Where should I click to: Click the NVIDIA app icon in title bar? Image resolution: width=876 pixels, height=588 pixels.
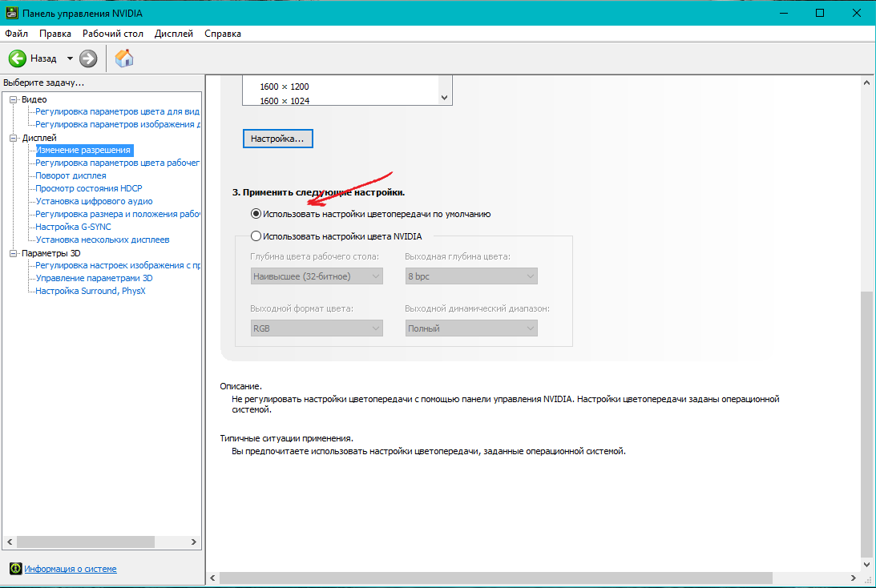pos(11,12)
